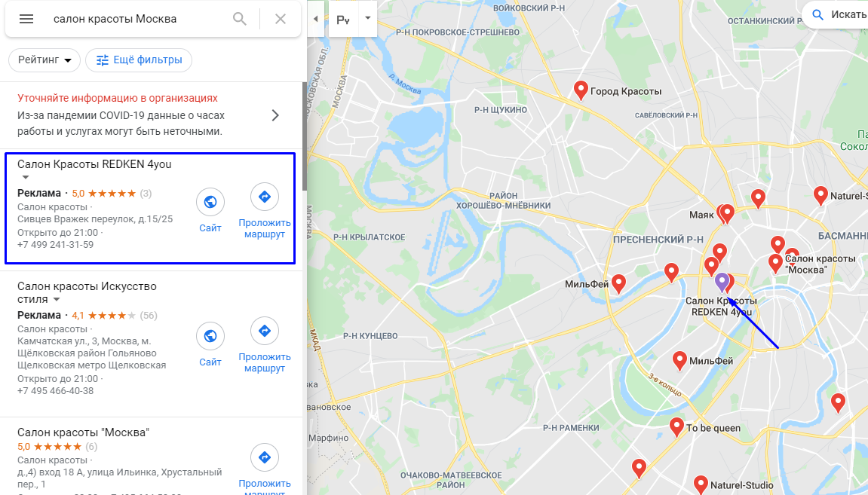Click directions icon for REDKEN 4you
The width and height of the screenshot is (868, 495).
(x=265, y=197)
